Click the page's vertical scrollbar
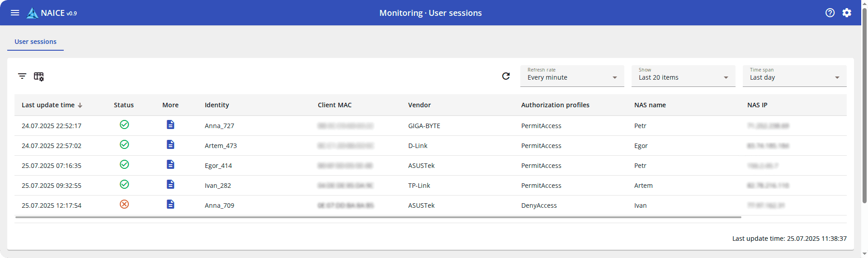Screen dimensions: 868x258 click(x=864, y=104)
